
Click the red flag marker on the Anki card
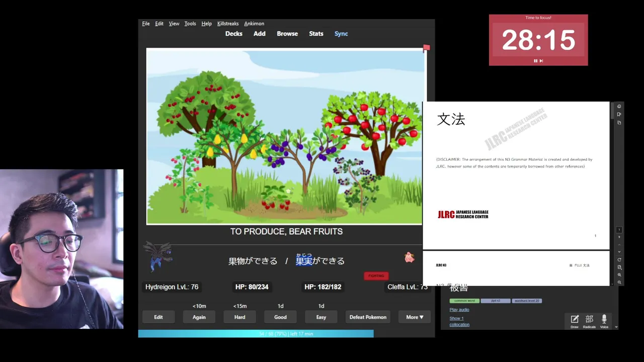(426, 48)
